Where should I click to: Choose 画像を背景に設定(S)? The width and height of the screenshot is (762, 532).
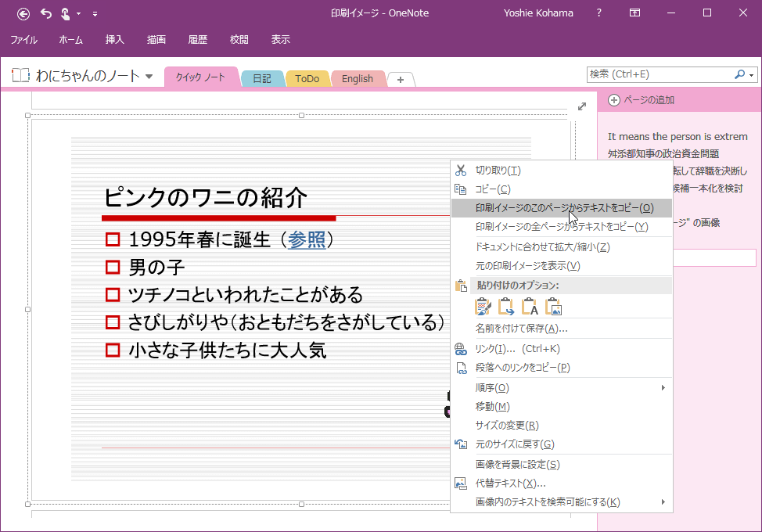[x=561, y=465]
